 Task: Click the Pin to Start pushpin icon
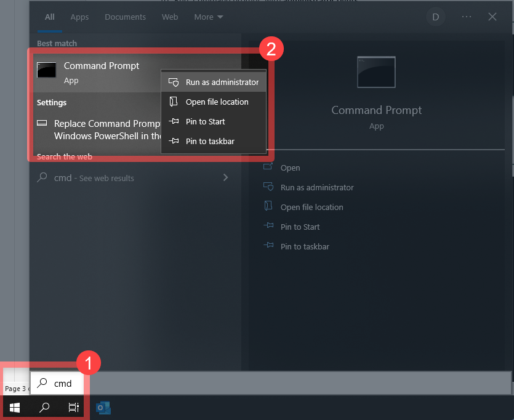tap(173, 121)
